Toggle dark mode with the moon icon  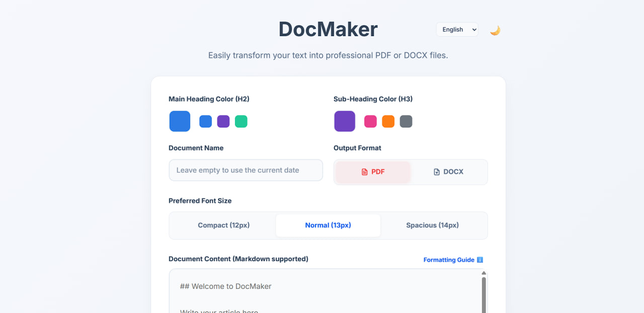click(495, 30)
